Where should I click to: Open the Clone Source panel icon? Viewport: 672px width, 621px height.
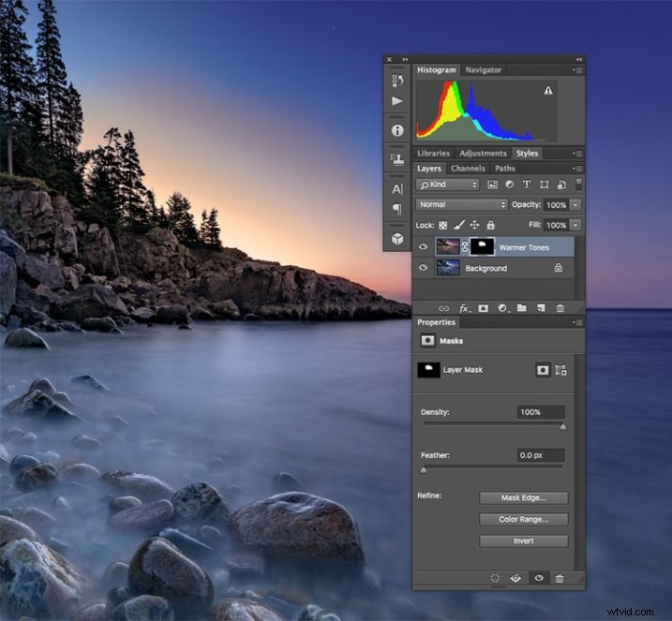[x=397, y=159]
